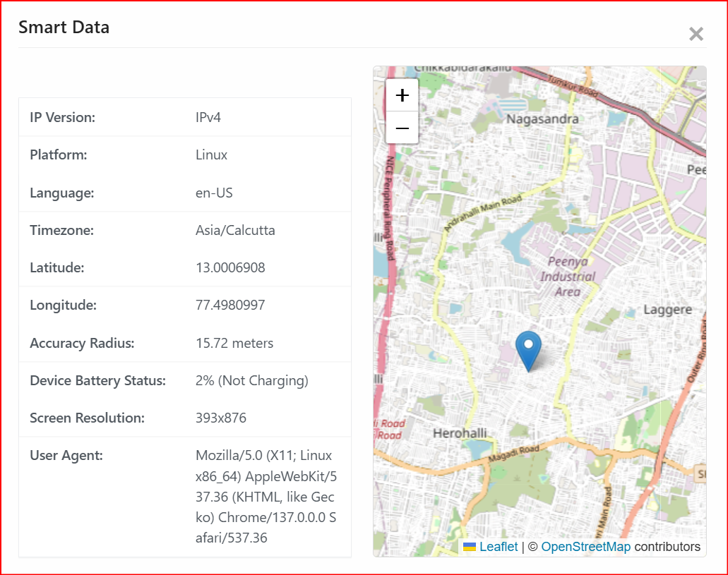The image size is (728, 575).
Task: Open the OpenStreetMap link
Action: [x=585, y=547]
